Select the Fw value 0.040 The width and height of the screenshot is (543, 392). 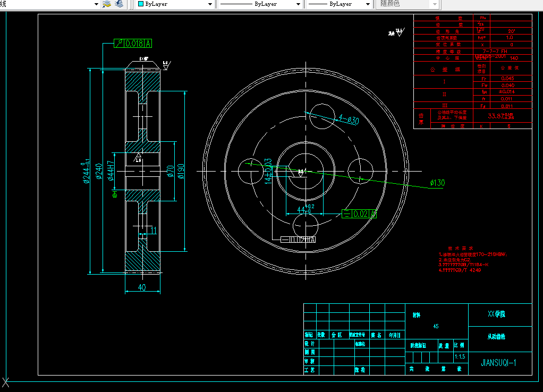click(508, 85)
